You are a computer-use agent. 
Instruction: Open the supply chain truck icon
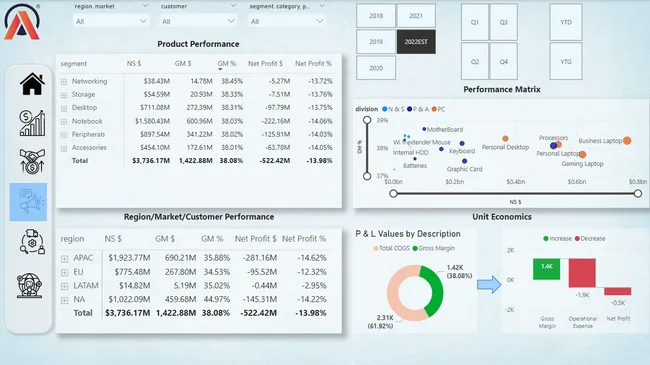point(32,241)
